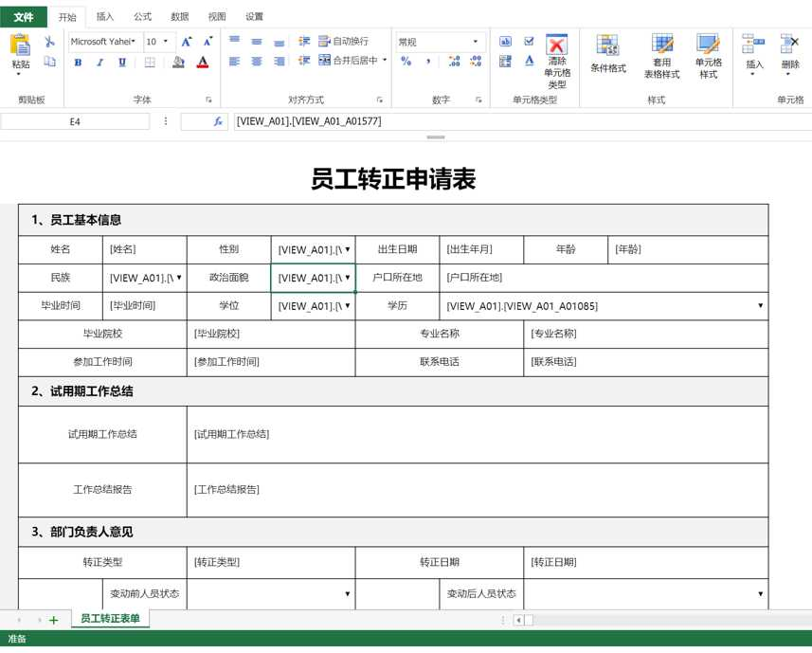This screenshot has height=653, width=812.
Task: Open the 常规 number format dropdown
Action: [x=476, y=42]
